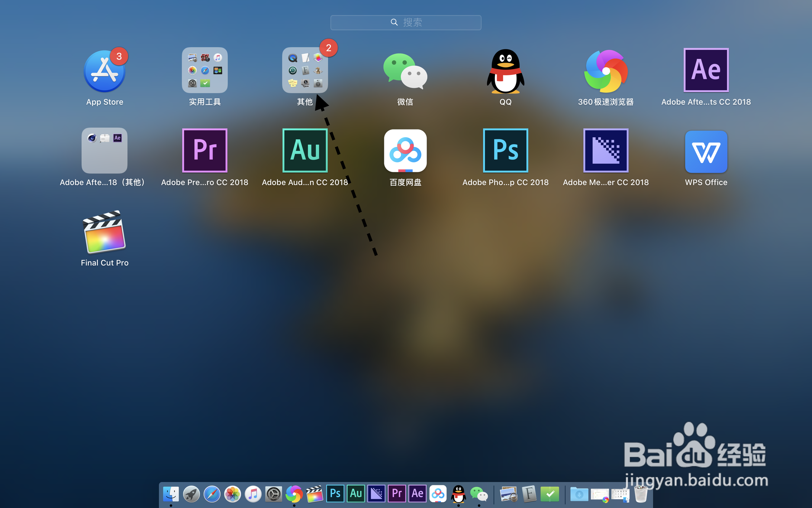Screen dimensions: 812x508
Task: Launch Adobe Photoshop CC 2018 in Launchpad
Action: pos(505,150)
